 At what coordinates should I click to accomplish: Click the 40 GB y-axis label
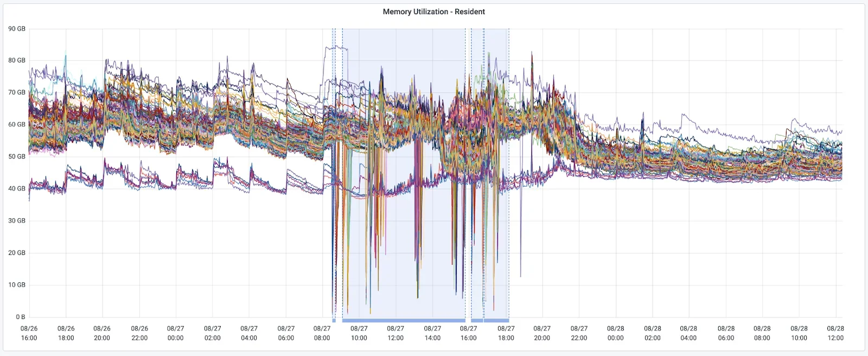[x=17, y=189]
